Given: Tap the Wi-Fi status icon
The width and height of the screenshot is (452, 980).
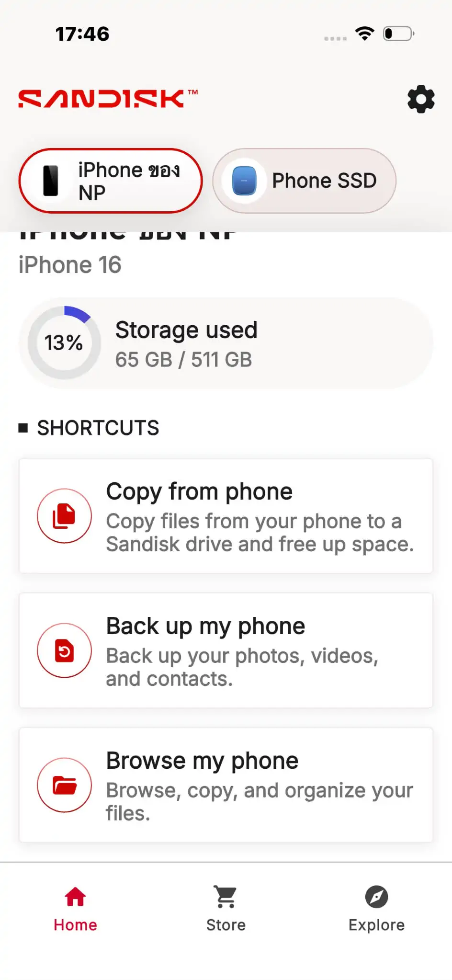Looking at the screenshot, I should click(364, 34).
